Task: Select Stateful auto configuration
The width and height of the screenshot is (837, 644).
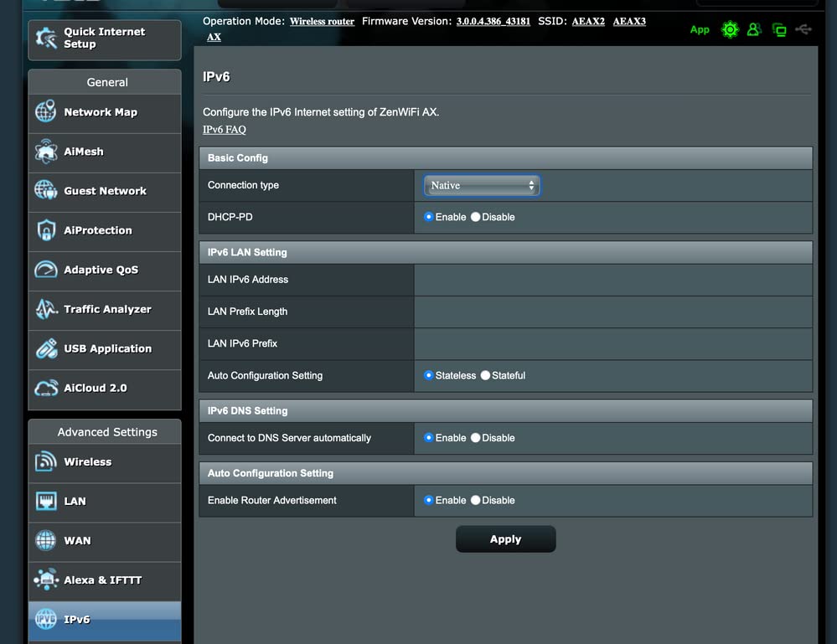Action: pos(486,376)
